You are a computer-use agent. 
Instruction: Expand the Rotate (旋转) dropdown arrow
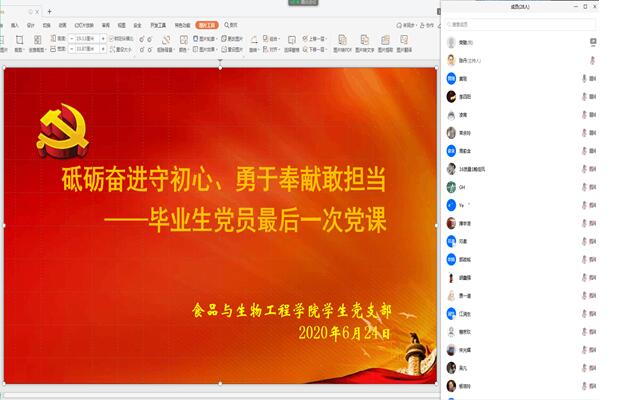click(x=259, y=50)
